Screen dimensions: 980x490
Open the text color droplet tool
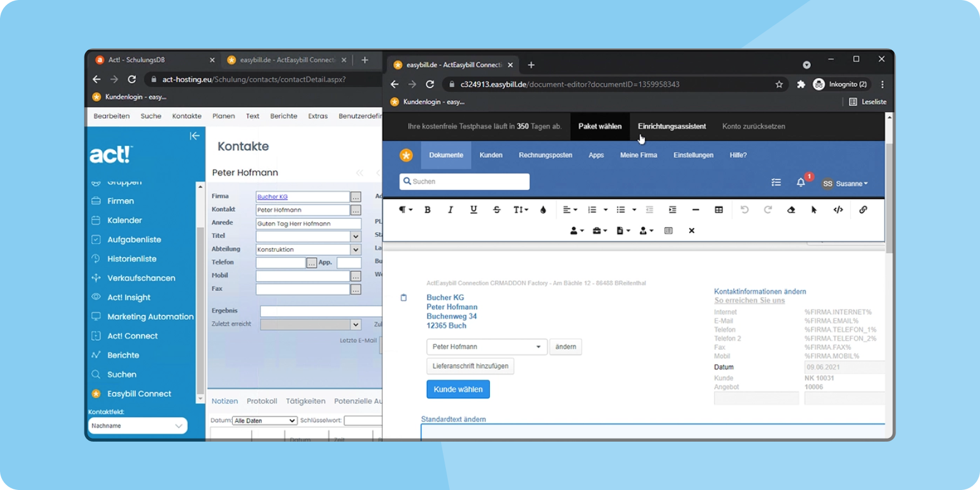(543, 209)
